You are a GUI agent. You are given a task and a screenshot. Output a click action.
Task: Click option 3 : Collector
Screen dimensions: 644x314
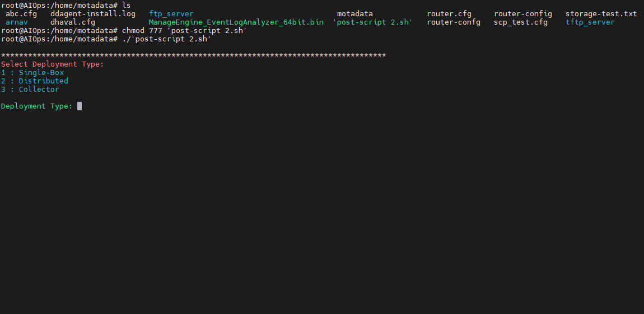tap(30, 89)
